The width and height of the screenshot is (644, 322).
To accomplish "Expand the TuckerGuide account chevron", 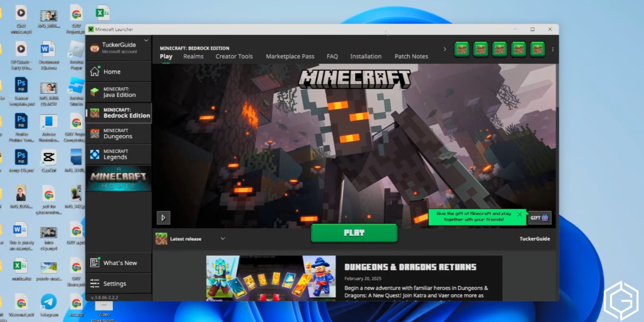I will [146, 40].
